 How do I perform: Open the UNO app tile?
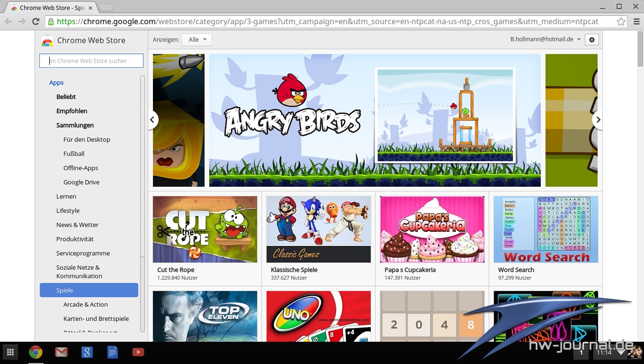pos(318,316)
